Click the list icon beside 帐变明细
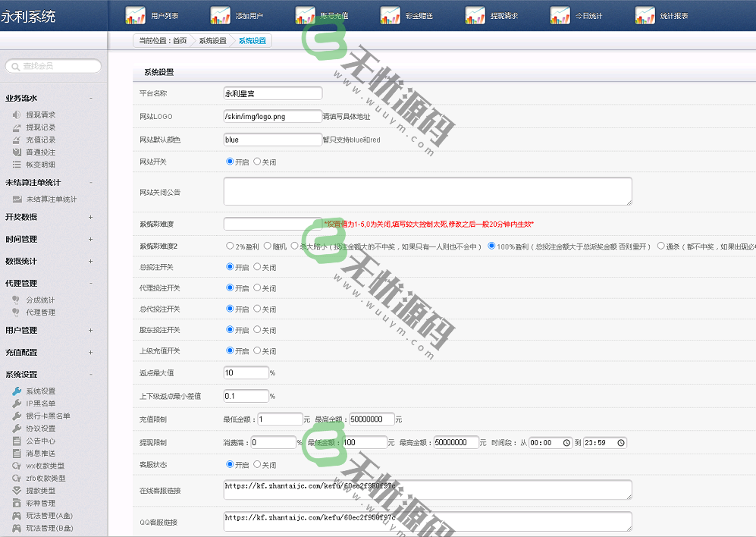This screenshot has width=756, height=537. click(17, 164)
